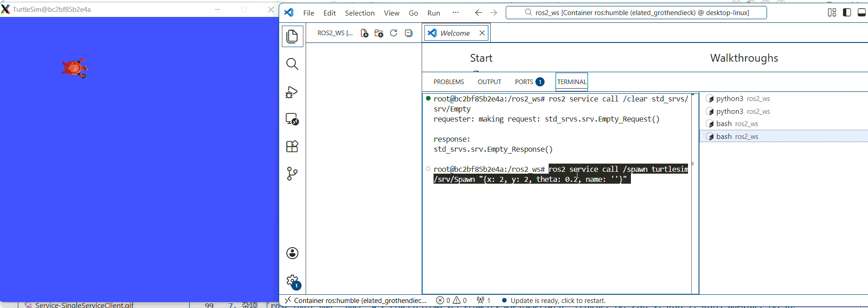
Task: Open the Go menu
Action: pos(413,13)
